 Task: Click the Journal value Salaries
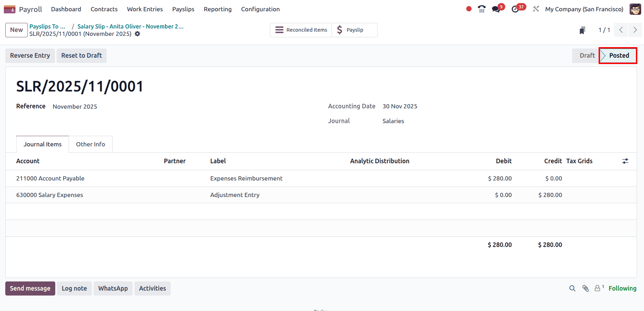coord(393,121)
